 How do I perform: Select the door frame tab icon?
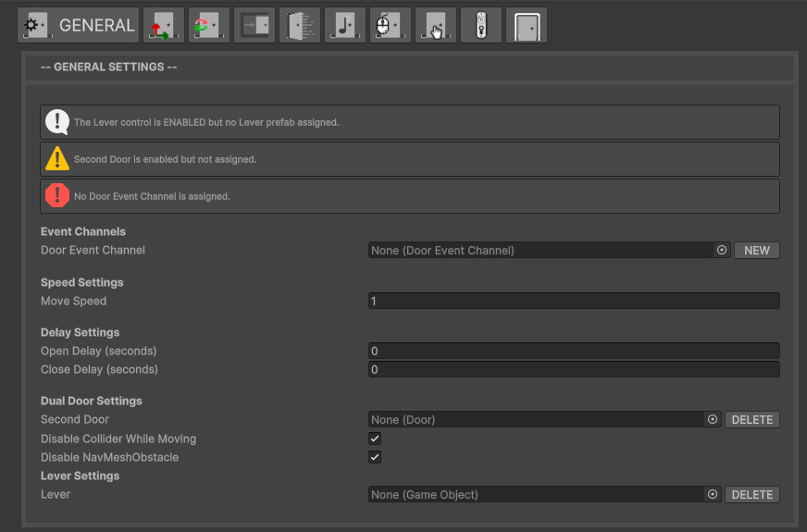[x=527, y=26]
